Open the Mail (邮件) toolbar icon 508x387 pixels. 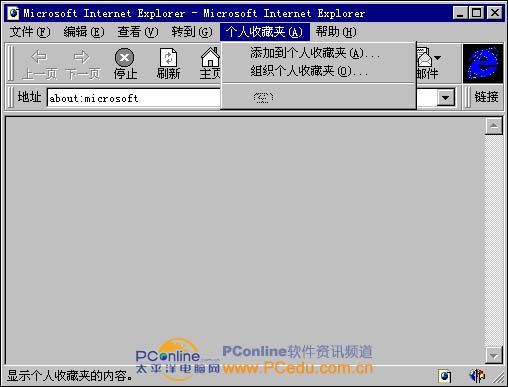tap(424, 57)
